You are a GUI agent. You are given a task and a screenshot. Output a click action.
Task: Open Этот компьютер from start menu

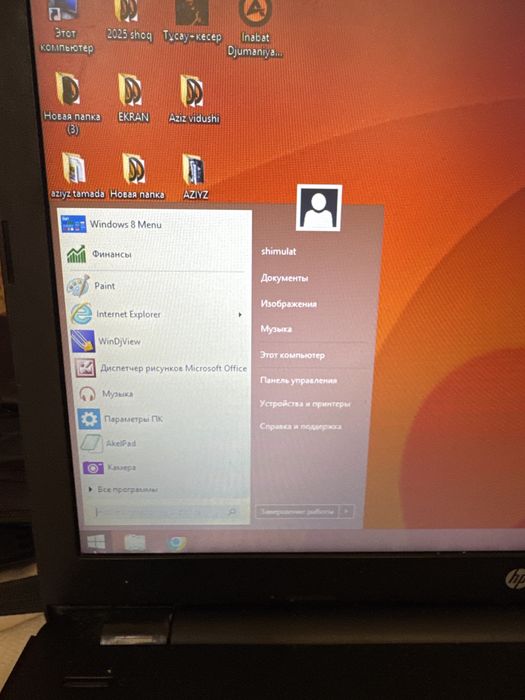click(x=292, y=355)
